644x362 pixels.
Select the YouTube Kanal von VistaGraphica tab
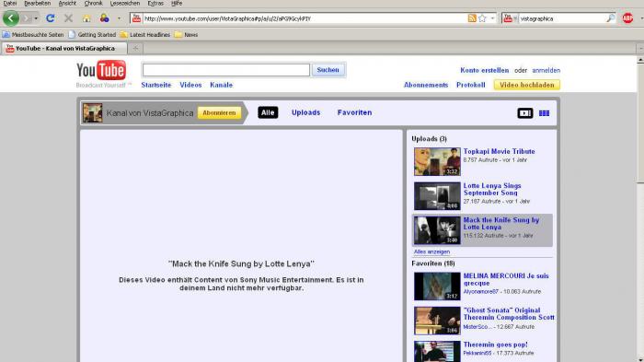(64, 48)
